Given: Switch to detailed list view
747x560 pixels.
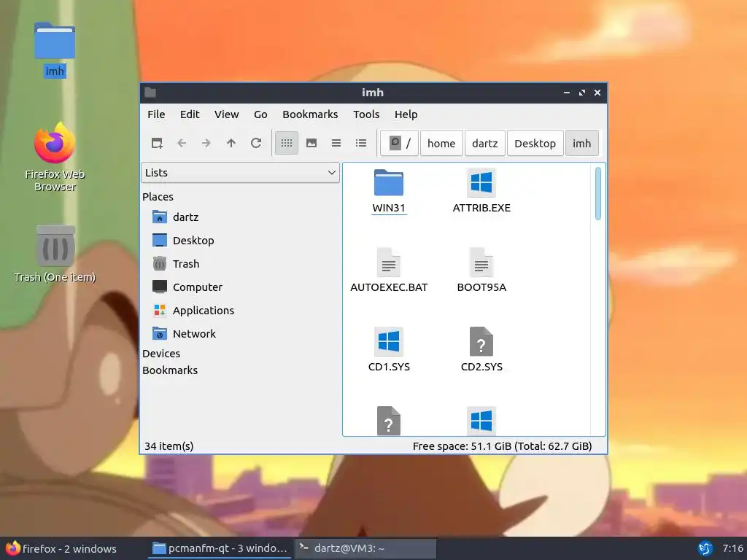Looking at the screenshot, I should click(361, 143).
